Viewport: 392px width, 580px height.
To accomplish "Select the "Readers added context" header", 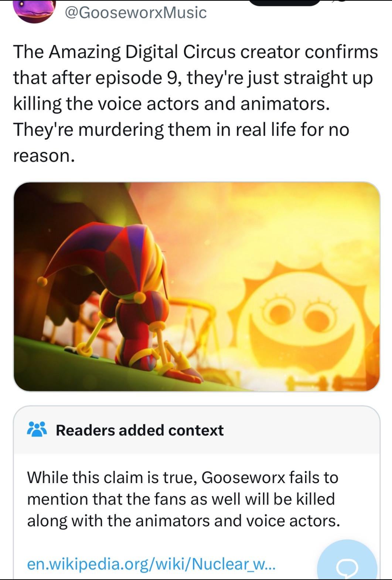I will click(139, 430).
